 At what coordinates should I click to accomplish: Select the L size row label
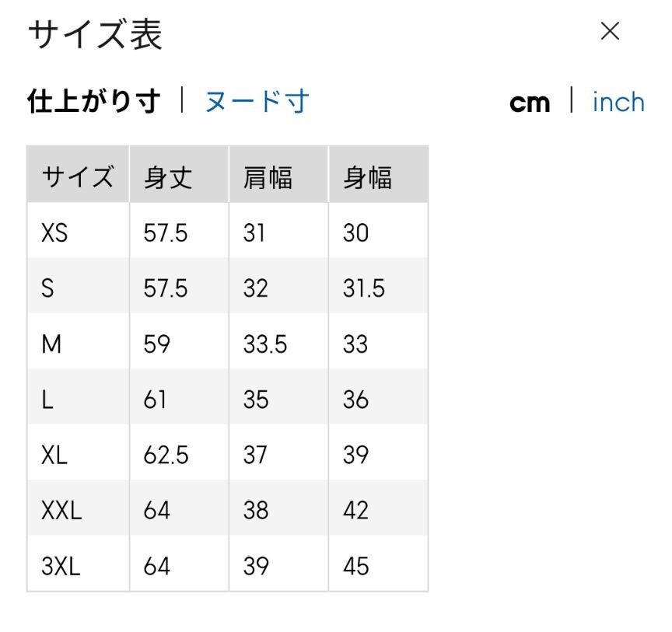[47, 400]
